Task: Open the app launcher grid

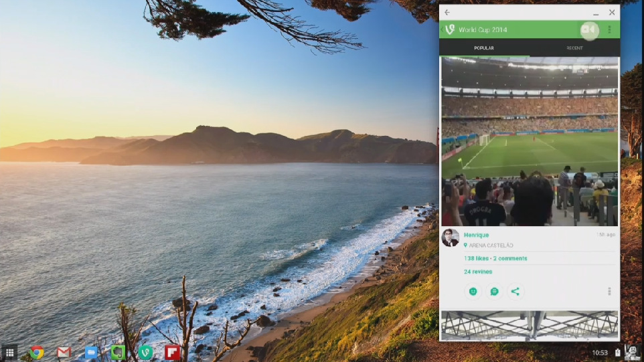Action: click(9, 353)
